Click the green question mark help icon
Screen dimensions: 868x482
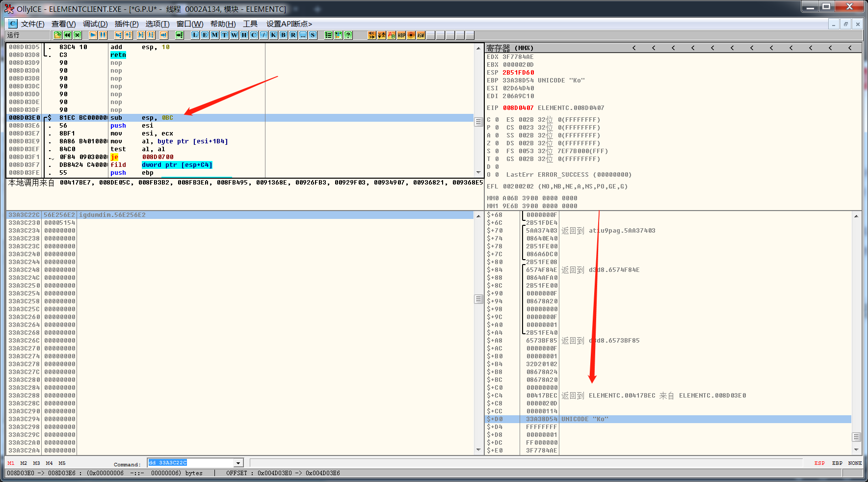(348, 35)
